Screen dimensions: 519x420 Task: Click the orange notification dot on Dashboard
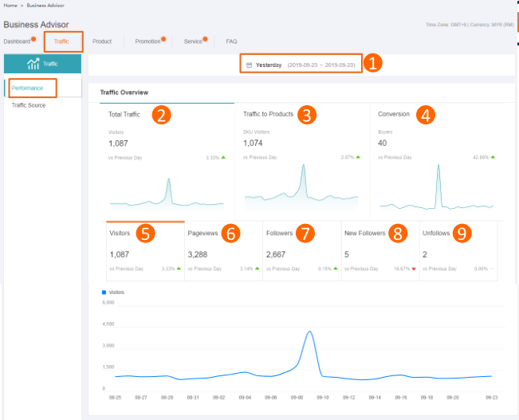click(33, 38)
